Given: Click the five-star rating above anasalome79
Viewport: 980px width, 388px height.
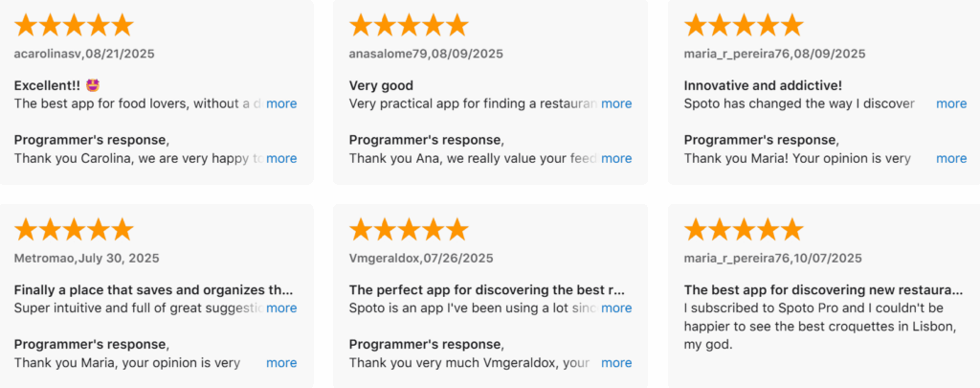Looking at the screenshot, I should (409, 25).
